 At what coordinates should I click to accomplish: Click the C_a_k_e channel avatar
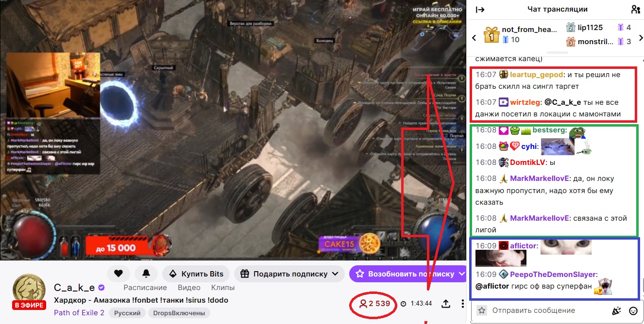coord(29,290)
